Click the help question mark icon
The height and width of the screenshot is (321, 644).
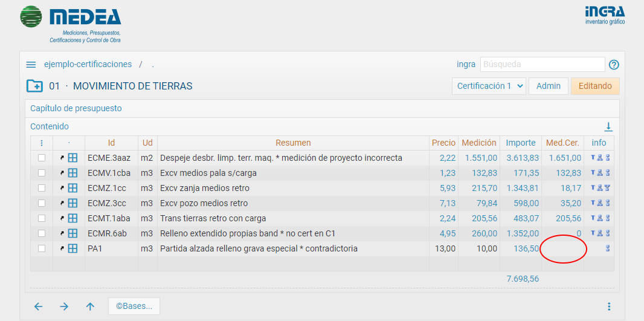click(x=614, y=65)
